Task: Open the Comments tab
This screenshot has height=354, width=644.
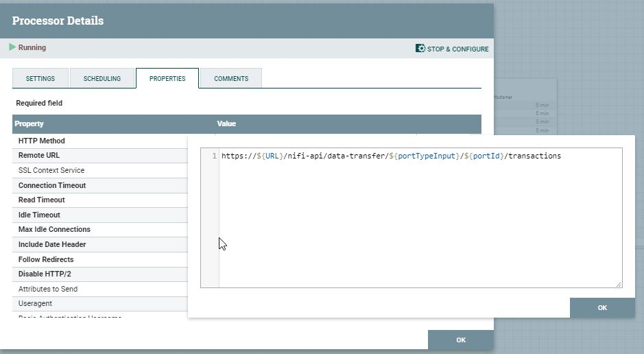Action: 231,78
